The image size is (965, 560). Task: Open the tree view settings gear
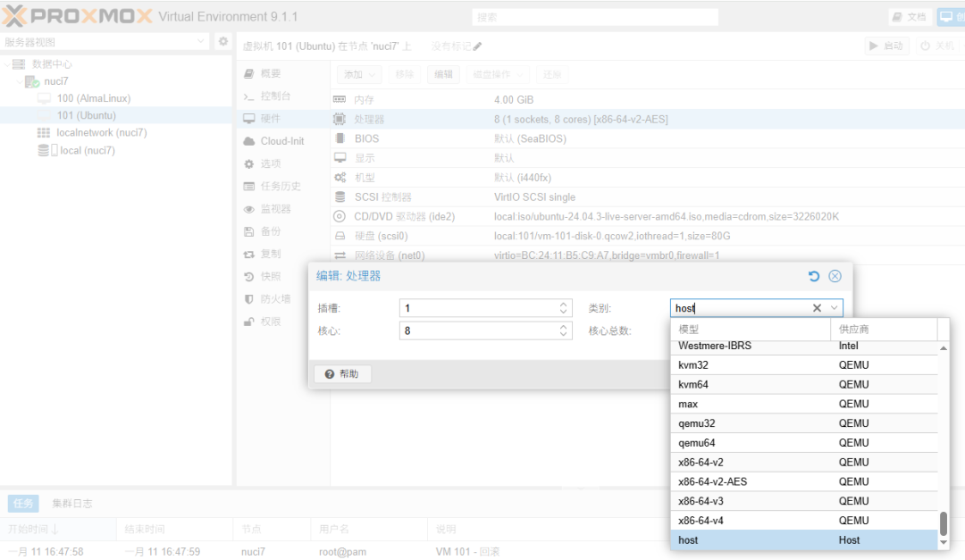[223, 41]
